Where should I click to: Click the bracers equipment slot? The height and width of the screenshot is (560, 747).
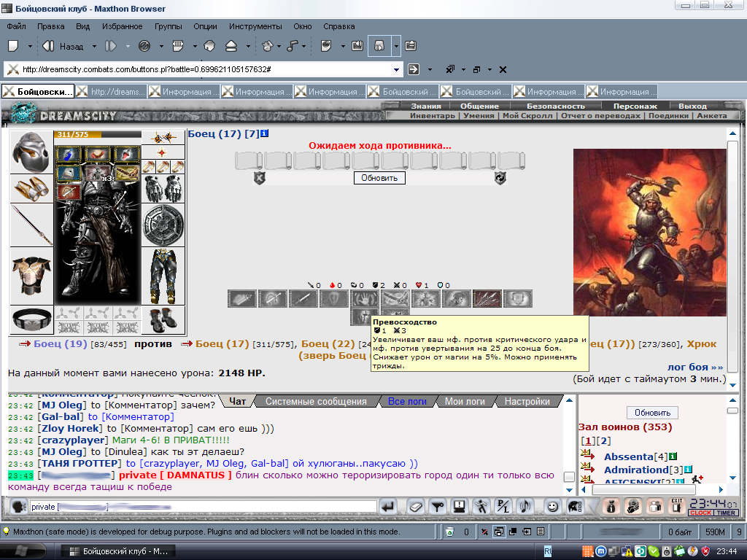tap(31, 189)
